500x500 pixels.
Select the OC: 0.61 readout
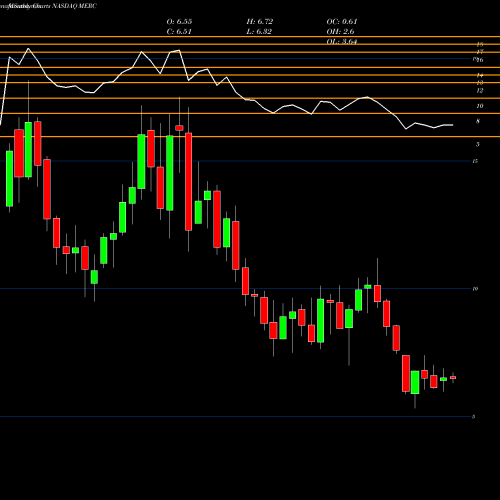click(342, 22)
